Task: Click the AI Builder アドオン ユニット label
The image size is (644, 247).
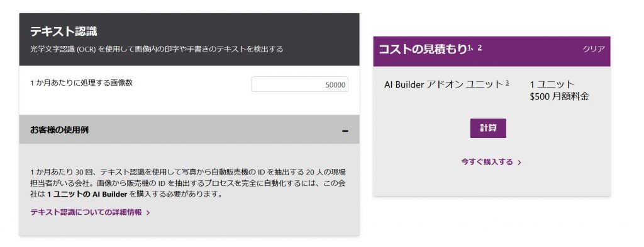Action: click(444, 84)
